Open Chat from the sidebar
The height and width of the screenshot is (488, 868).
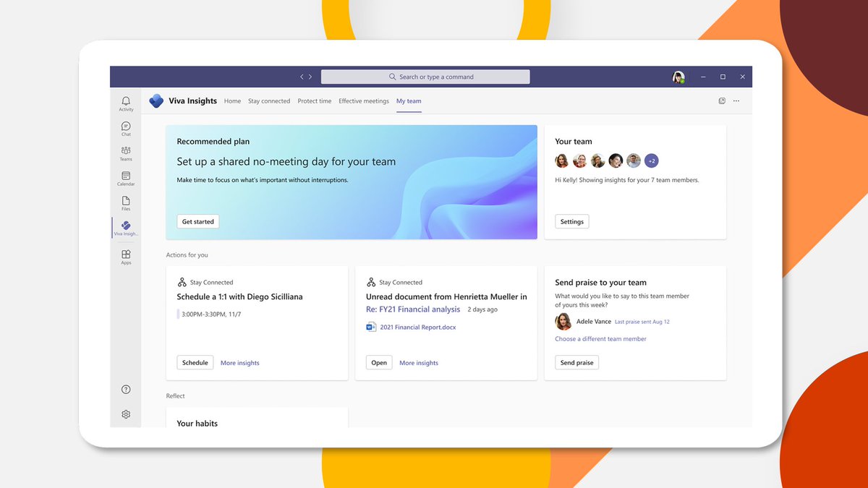126,129
